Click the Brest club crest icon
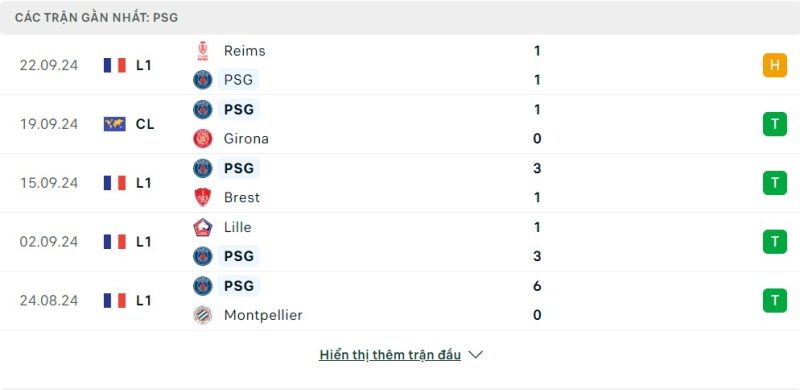Image resolution: width=800 pixels, height=390 pixels. [203, 198]
